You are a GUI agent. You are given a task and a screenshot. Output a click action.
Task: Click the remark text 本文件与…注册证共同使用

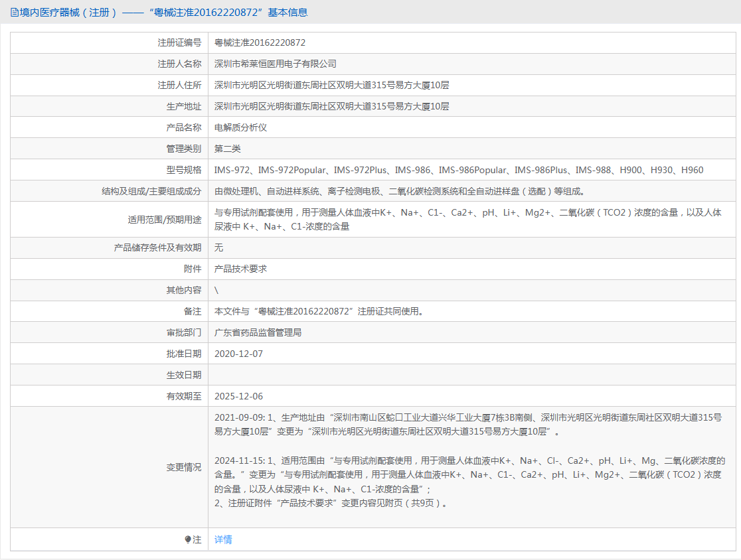[x=319, y=311]
